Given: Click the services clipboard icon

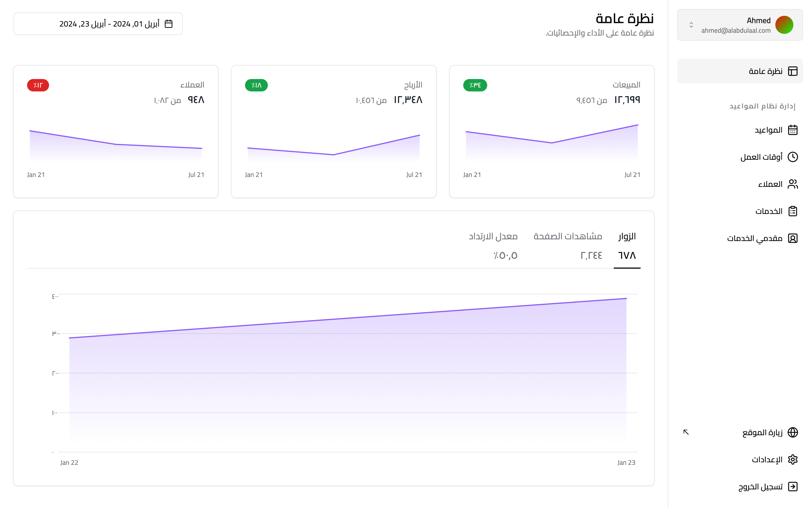Looking at the screenshot, I should coord(793,211).
